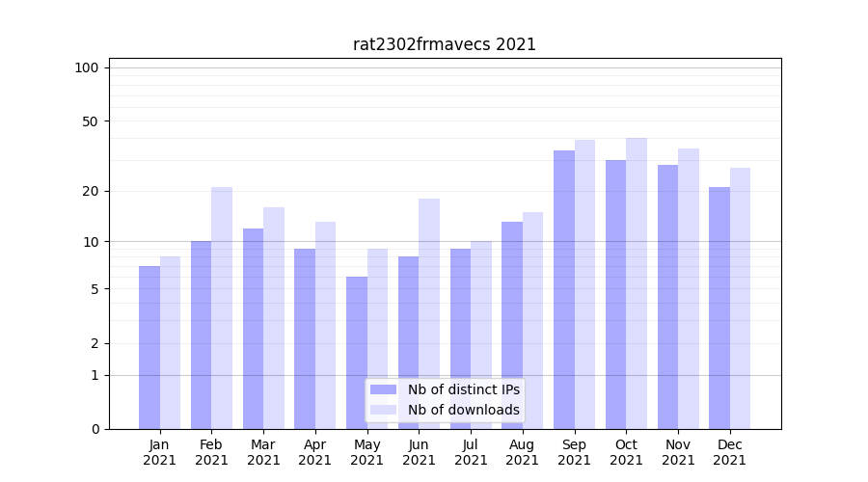Select the 'Nb of distinct IPs' legend label
The height and width of the screenshot is (482, 868).
pyautogui.click(x=463, y=389)
